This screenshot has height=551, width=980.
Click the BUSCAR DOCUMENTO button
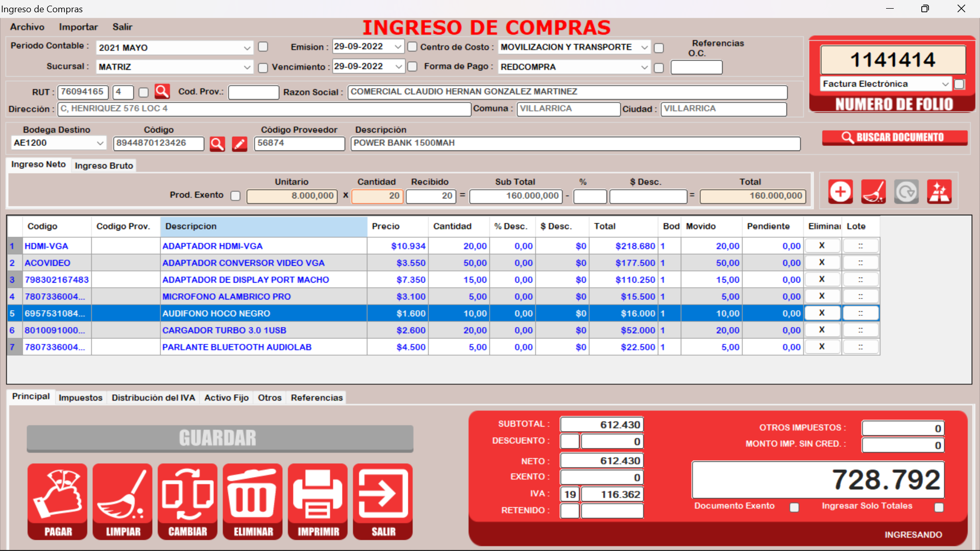pos(894,137)
